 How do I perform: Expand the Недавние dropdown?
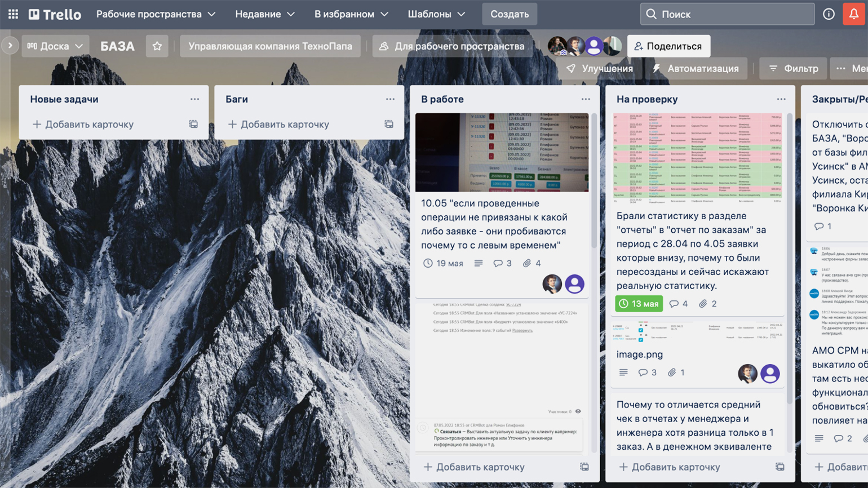pos(264,14)
